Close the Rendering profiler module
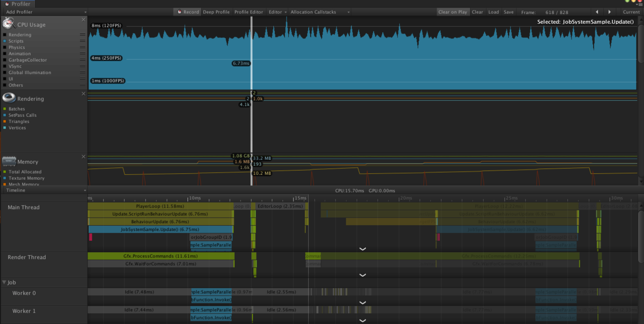 pyautogui.click(x=83, y=93)
